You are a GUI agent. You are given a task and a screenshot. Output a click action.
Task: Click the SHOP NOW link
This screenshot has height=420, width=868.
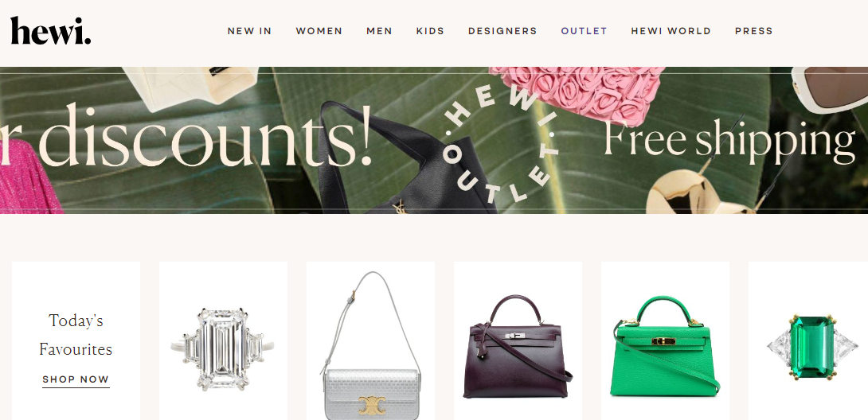(x=76, y=379)
